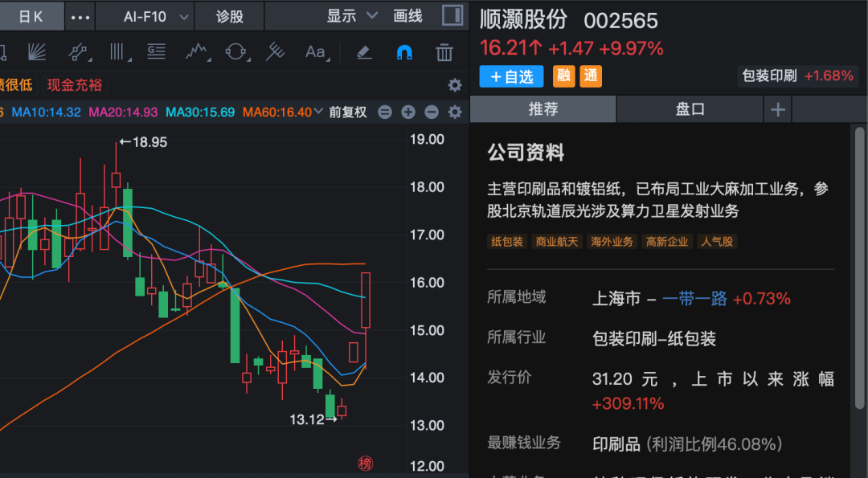This screenshot has width=868, height=478.
Task: Choose the parallel channel line tool
Action: point(79,52)
